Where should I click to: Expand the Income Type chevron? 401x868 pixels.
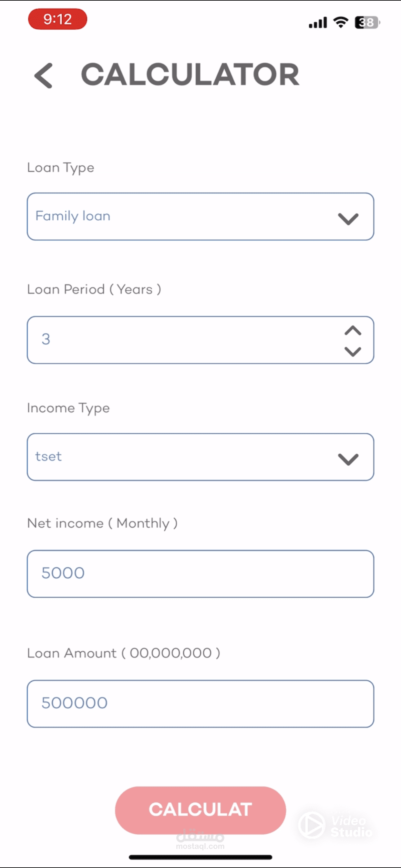(x=348, y=459)
